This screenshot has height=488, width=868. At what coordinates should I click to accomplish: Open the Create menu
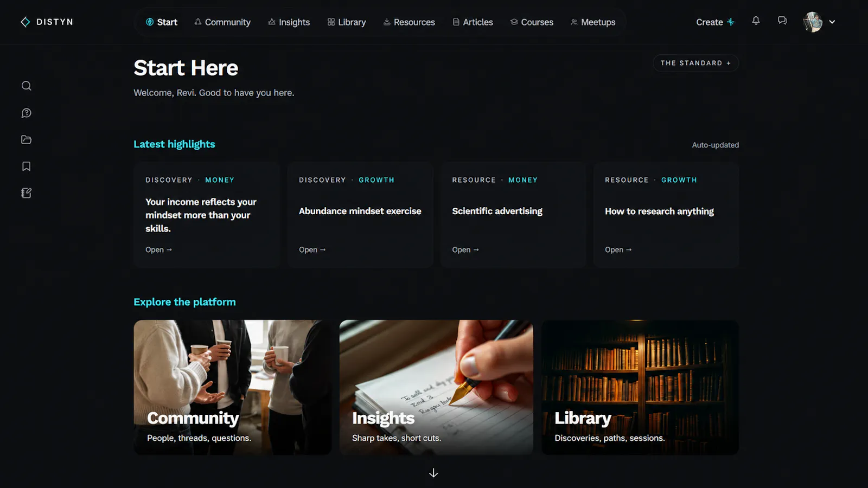(x=715, y=22)
